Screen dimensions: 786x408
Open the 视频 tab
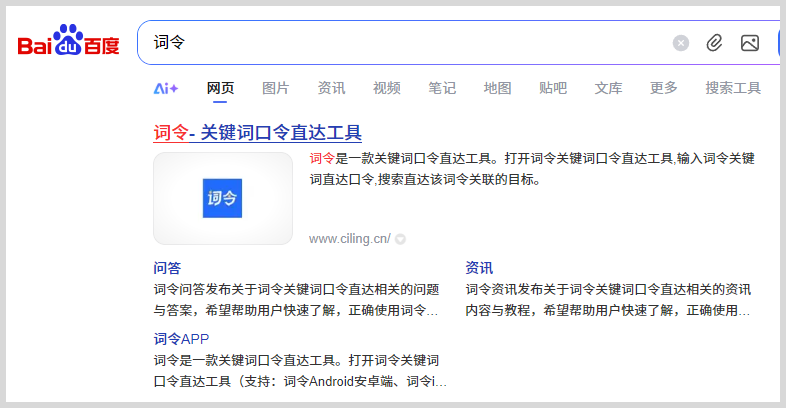[x=387, y=88]
